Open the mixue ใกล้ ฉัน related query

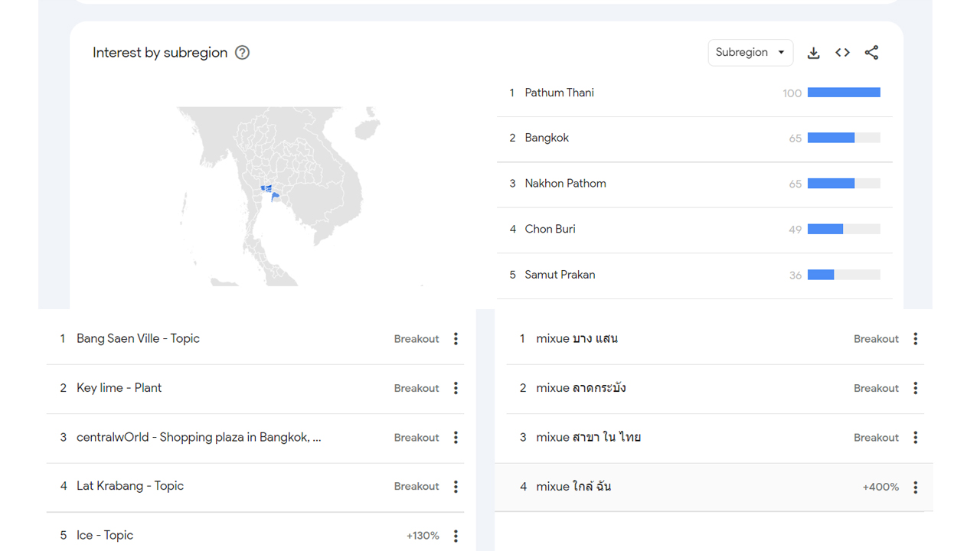(x=573, y=487)
